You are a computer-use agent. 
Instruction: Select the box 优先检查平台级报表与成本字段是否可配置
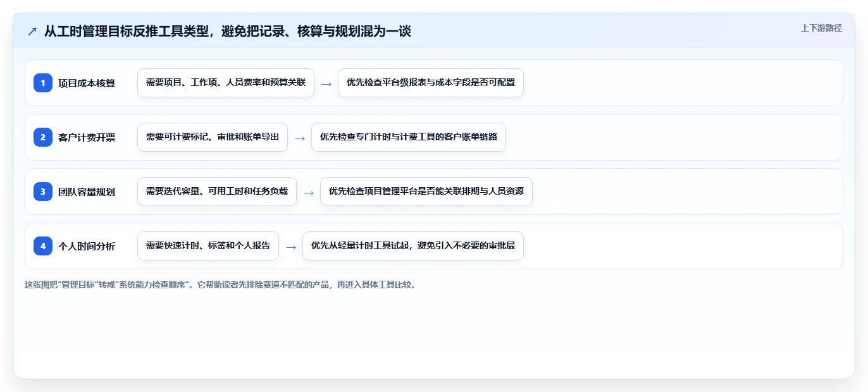pyautogui.click(x=431, y=83)
